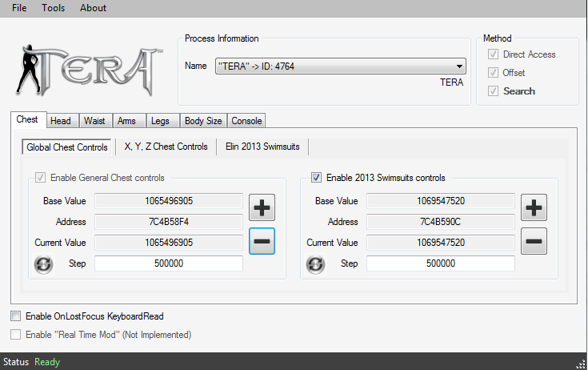Open the About menu
588x370 pixels.
point(93,8)
